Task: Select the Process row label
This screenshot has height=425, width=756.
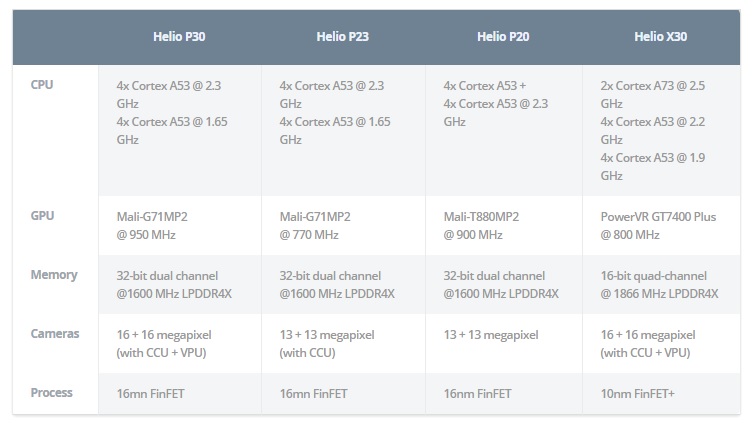Action: 51,393
